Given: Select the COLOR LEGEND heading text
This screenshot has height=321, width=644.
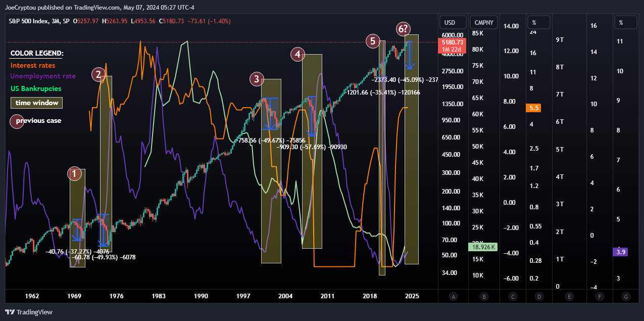Looking at the screenshot, I should point(37,53).
